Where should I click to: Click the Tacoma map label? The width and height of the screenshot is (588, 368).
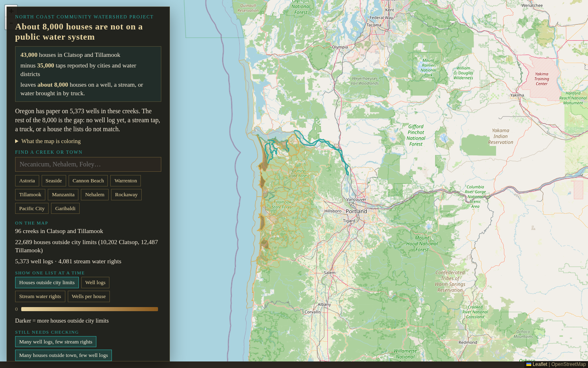click(x=374, y=25)
